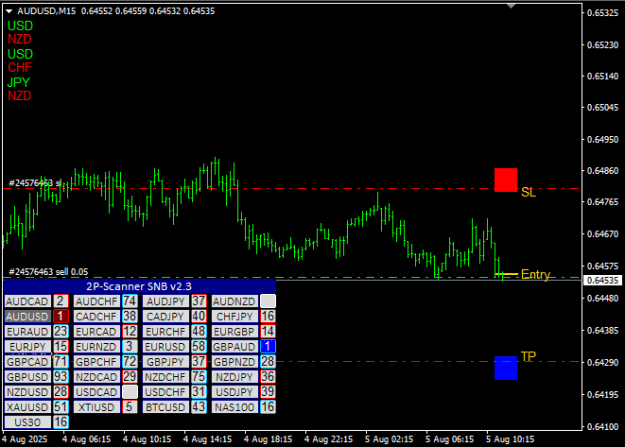Click the value 74 beside AUDCHF
This screenshot has height=447, width=625.
tap(130, 301)
